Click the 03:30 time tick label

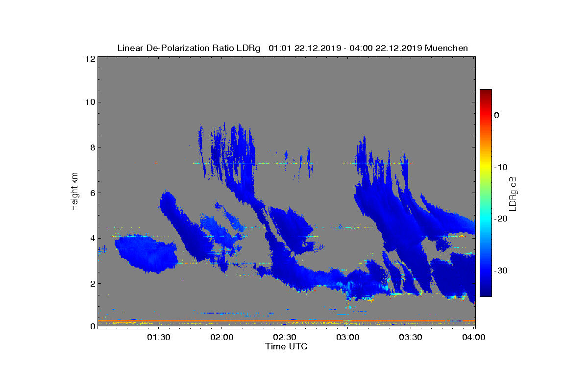[x=411, y=337]
